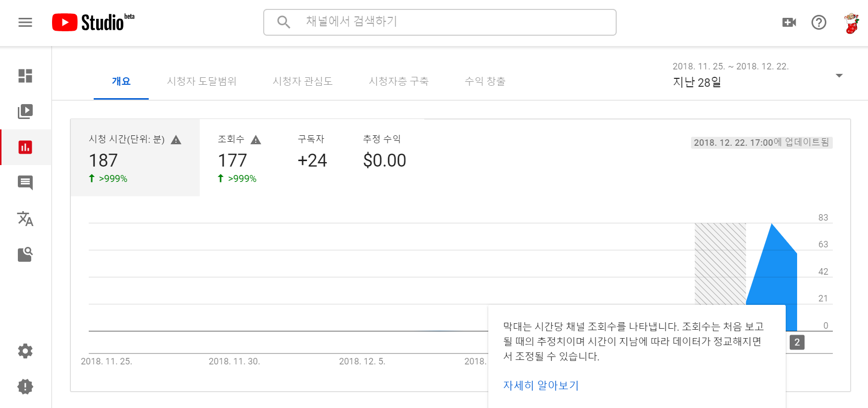Open the account avatar menu
Image resolution: width=868 pixels, height=408 pixels.
coord(852,23)
